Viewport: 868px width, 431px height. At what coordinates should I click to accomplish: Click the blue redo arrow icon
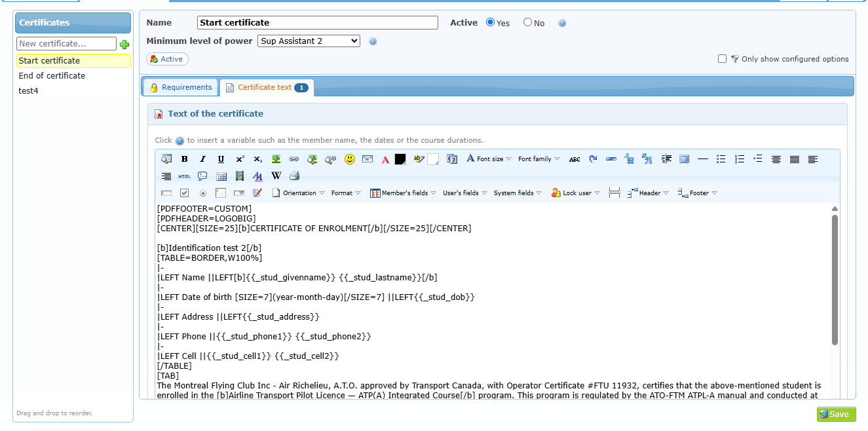pos(593,159)
